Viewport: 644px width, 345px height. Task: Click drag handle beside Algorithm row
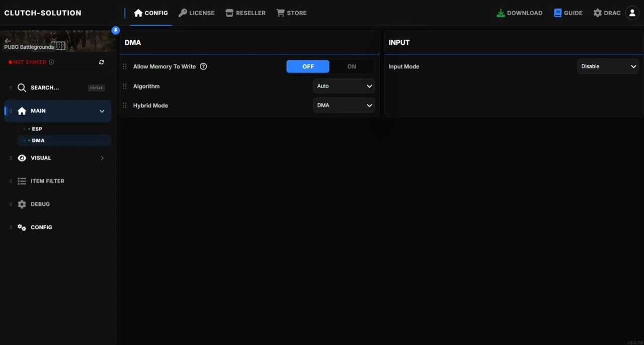click(125, 86)
